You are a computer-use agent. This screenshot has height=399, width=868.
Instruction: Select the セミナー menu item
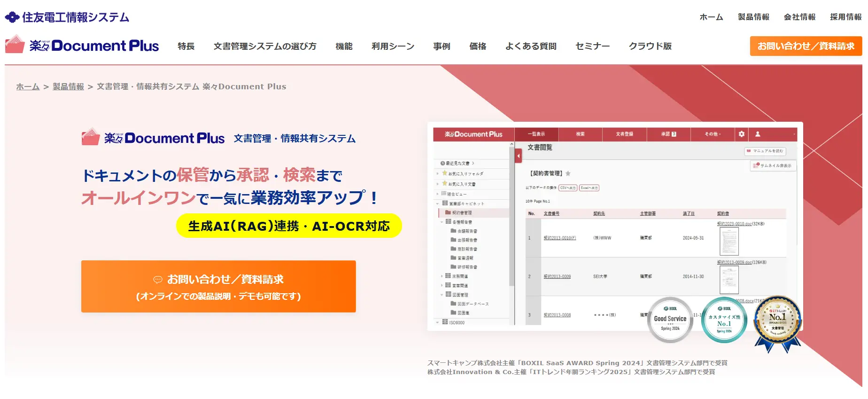[593, 46]
